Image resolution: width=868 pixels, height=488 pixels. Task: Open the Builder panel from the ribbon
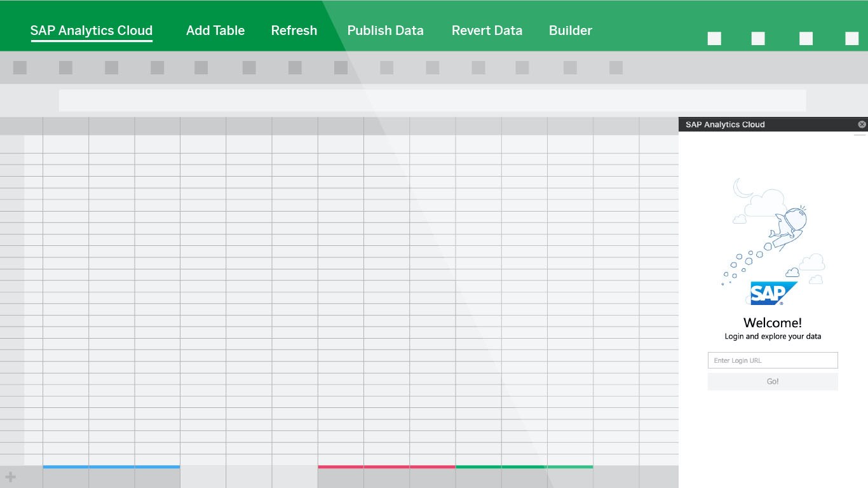[571, 30]
